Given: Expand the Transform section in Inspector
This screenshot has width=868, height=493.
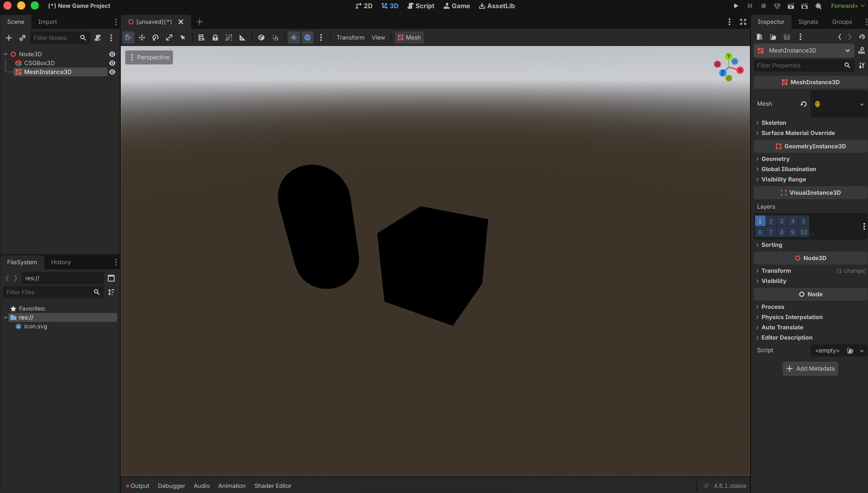Looking at the screenshot, I should (x=776, y=271).
